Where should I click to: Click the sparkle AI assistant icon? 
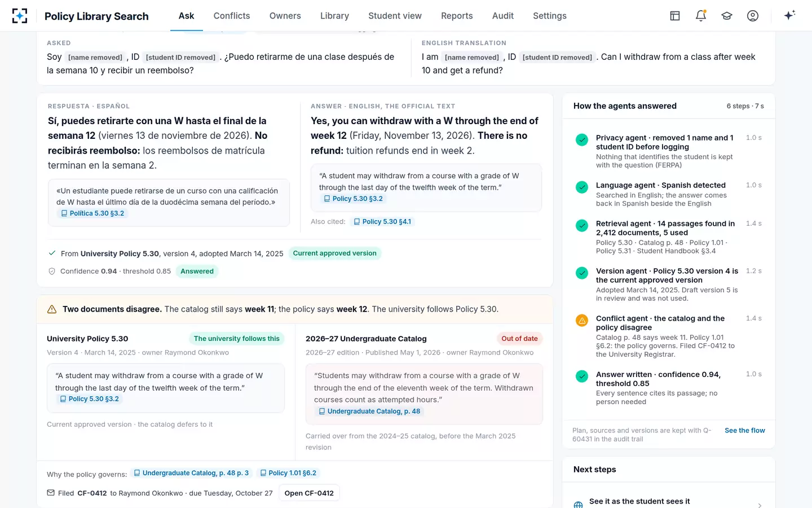tap(789, 15)
